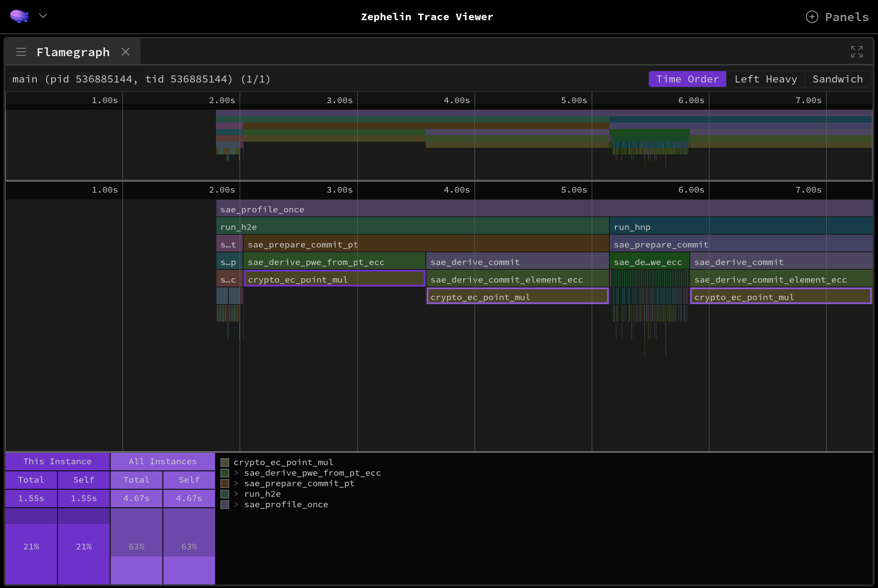Viewport: 878px width, 588px height.
Task: Click This Instance Total value 1.55s
Action: 31,498
